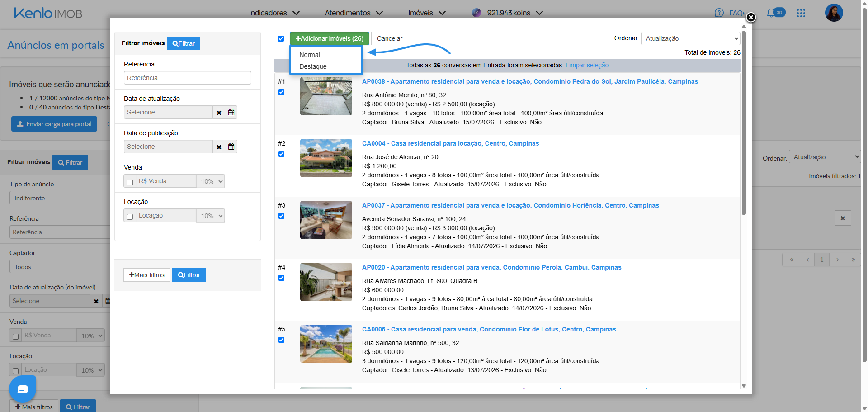This screenshot has height=412, width=868.
Task: Open the AP0038 balcony thumbnail
Action: tap(326, 96)
